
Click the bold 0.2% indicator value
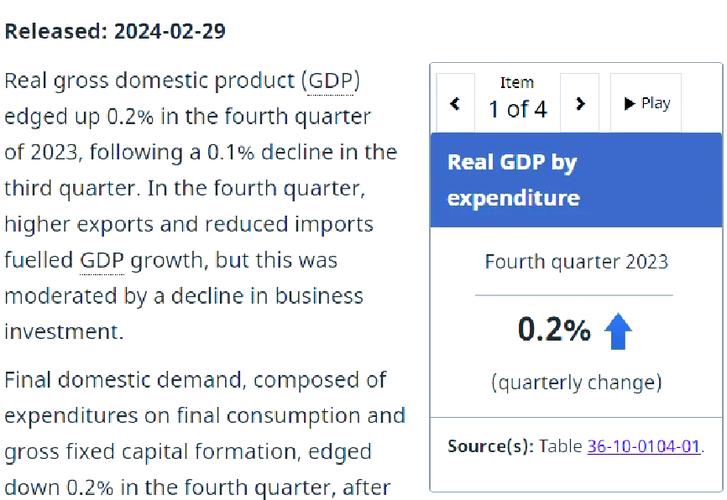coord(554,330)
